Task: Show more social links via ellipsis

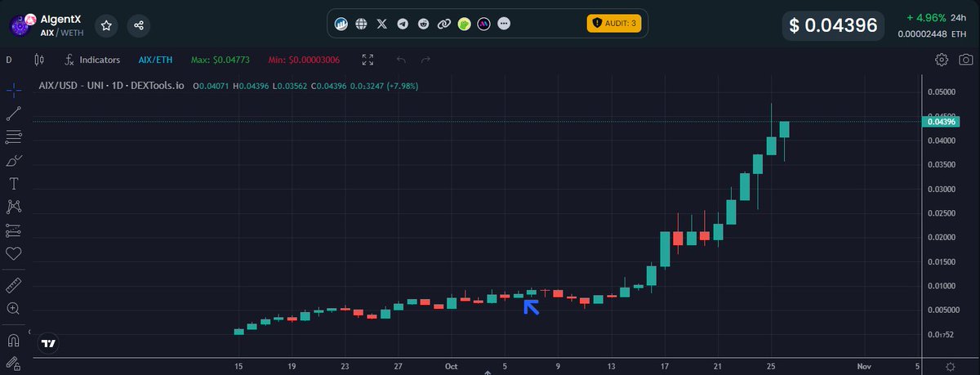Action: click(505, 24)
